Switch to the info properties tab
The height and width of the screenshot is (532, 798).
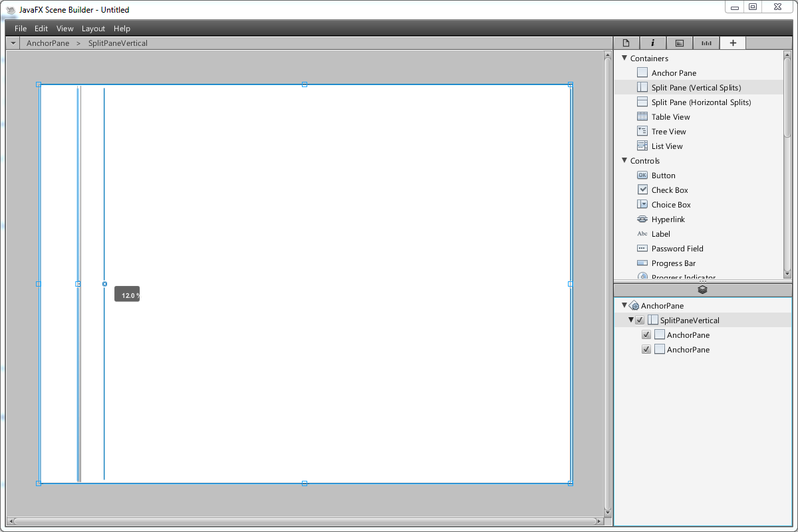pyautogui.click(x=652, y=43)
